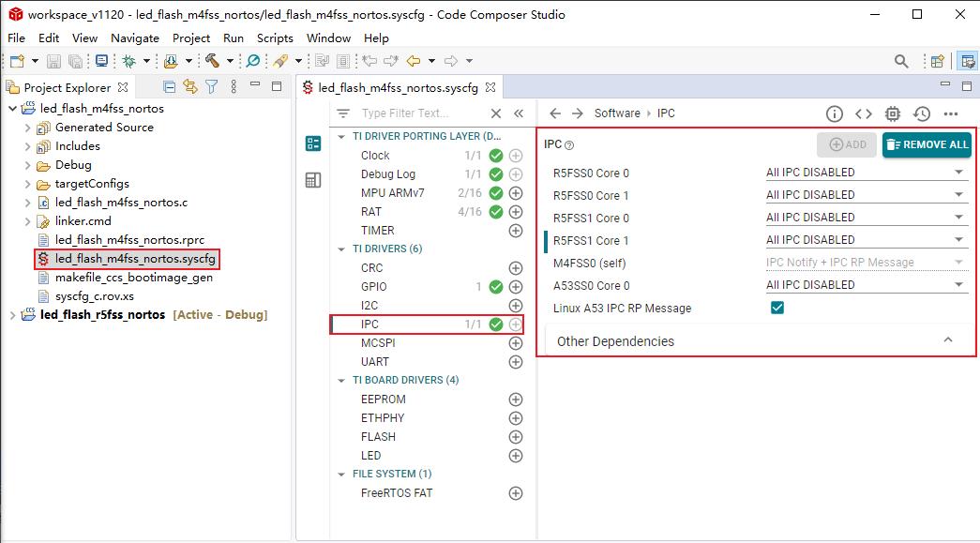Viewport: 980px width, 543px height.
Task: Go back in SysConfig navigation
Action: [x=555, y=113]
